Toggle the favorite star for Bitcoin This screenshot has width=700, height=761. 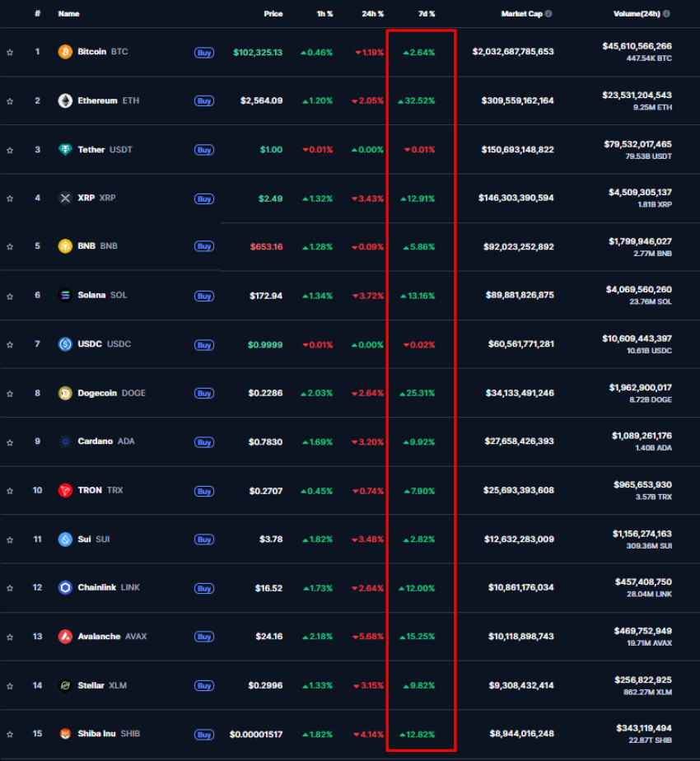[10, 52]
